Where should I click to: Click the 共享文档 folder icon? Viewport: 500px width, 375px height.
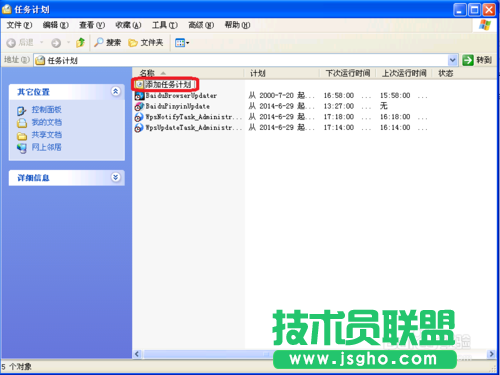click(22, 136)
